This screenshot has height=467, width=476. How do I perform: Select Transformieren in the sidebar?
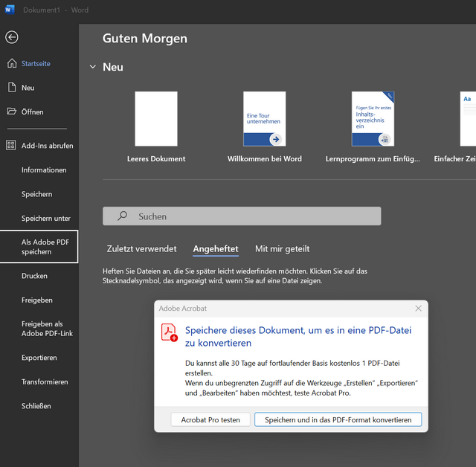(45, 381)
